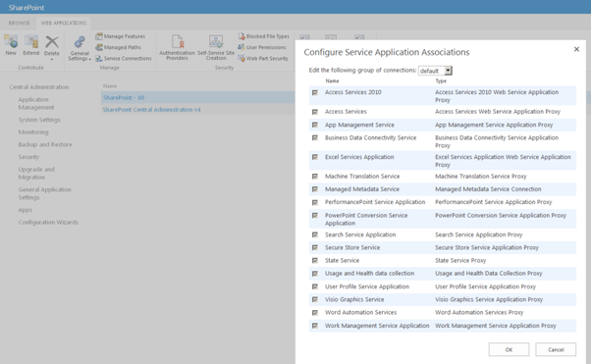Open Backup and Restore in the sidebar

45,144
